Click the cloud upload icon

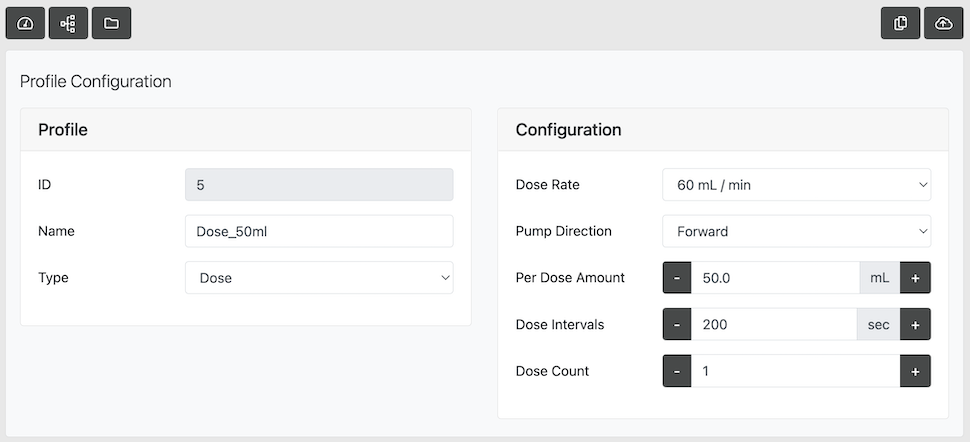point(943,23)
